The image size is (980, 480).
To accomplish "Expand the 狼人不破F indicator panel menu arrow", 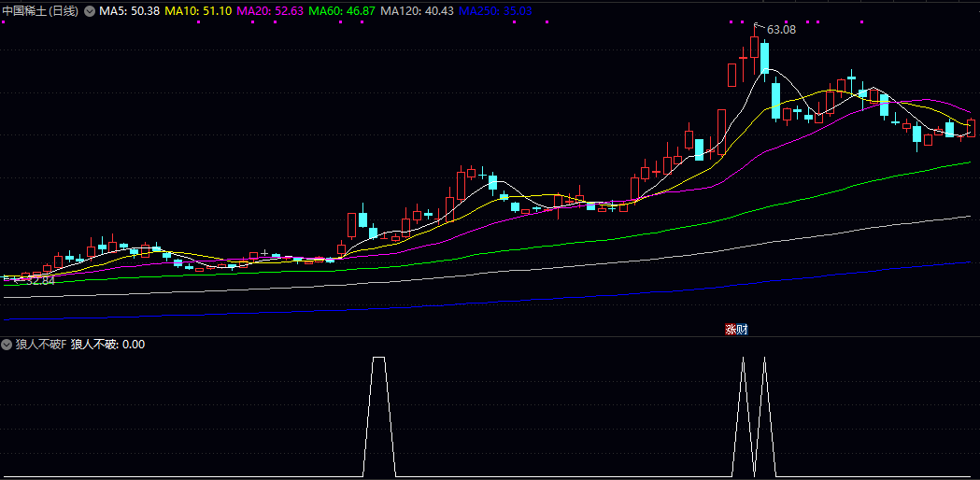I will point(7,345).
